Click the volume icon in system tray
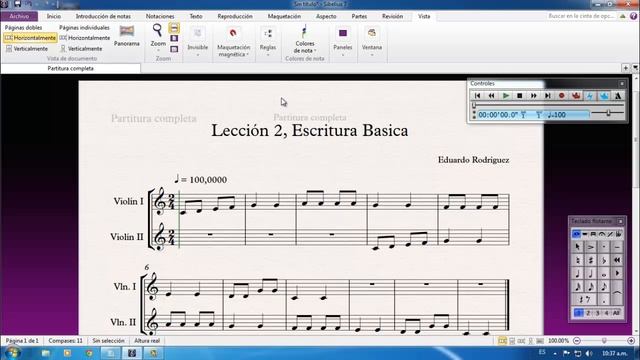 point(589,353)
